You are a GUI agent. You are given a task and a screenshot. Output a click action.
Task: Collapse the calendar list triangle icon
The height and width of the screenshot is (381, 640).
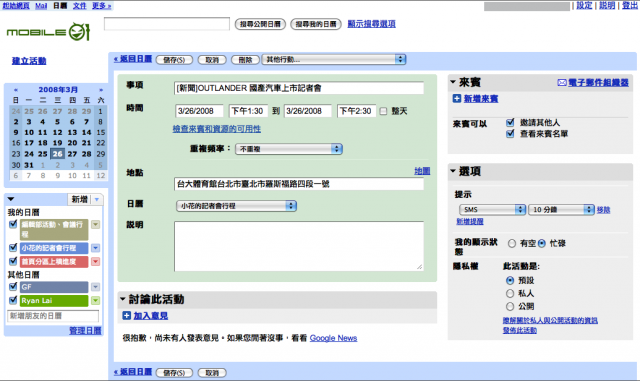[11, 199]
